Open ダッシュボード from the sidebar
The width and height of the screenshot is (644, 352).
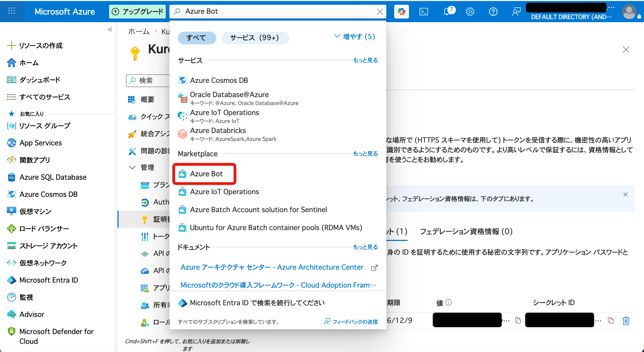tap(34, 80)
